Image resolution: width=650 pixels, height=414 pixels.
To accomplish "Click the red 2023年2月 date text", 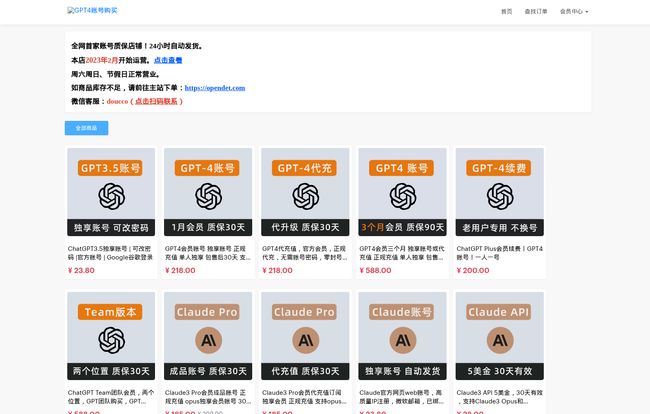I will pyautogui.click(x=102, y=60).
